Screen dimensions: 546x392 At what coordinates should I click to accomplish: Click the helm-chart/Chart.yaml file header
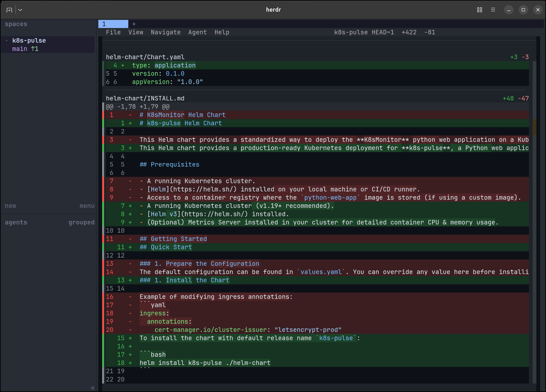click(x=145, y=57)
